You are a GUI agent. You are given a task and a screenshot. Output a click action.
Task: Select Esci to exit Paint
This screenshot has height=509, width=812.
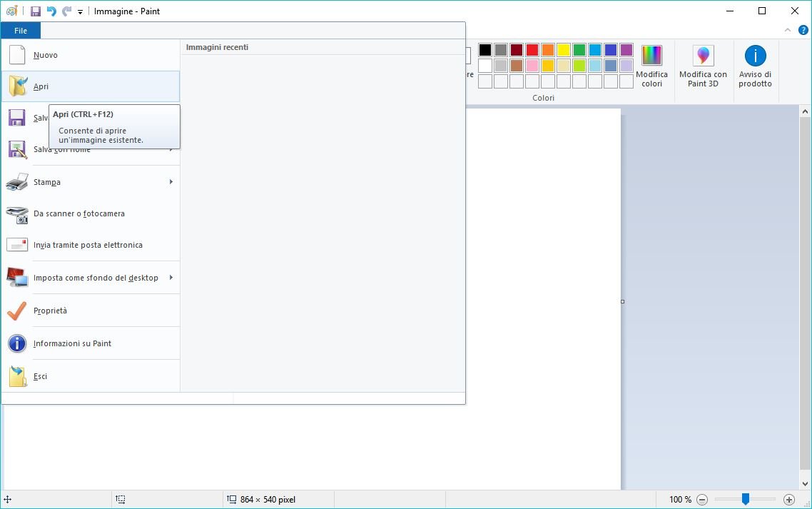click(41, 376)
